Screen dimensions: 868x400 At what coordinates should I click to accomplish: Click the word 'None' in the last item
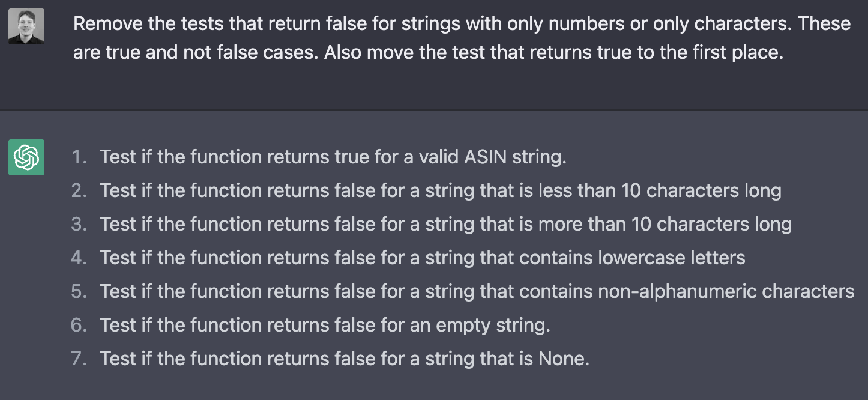(x=564, y=359)
